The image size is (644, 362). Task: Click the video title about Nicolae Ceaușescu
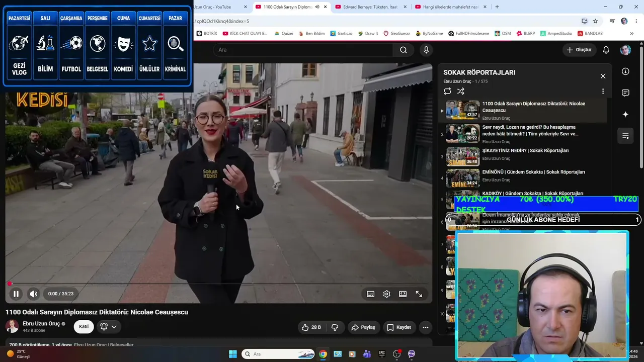click(x=97, y=312)
